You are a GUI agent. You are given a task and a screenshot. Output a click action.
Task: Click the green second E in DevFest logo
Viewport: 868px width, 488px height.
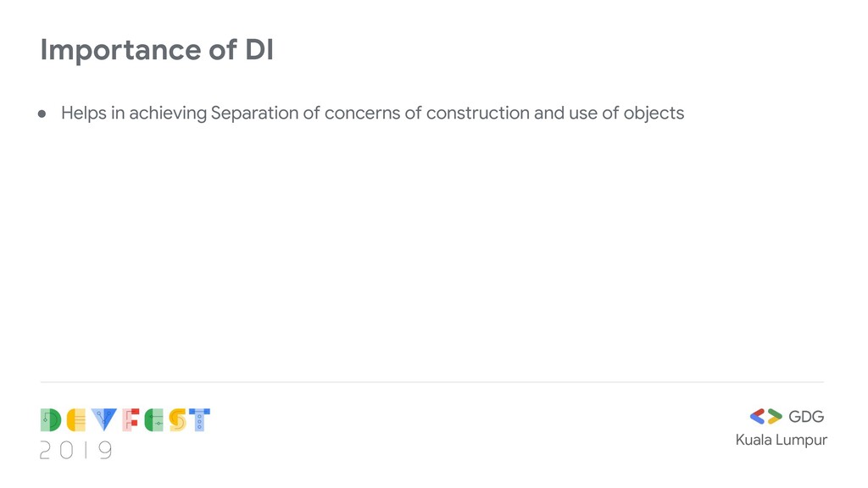154,420
